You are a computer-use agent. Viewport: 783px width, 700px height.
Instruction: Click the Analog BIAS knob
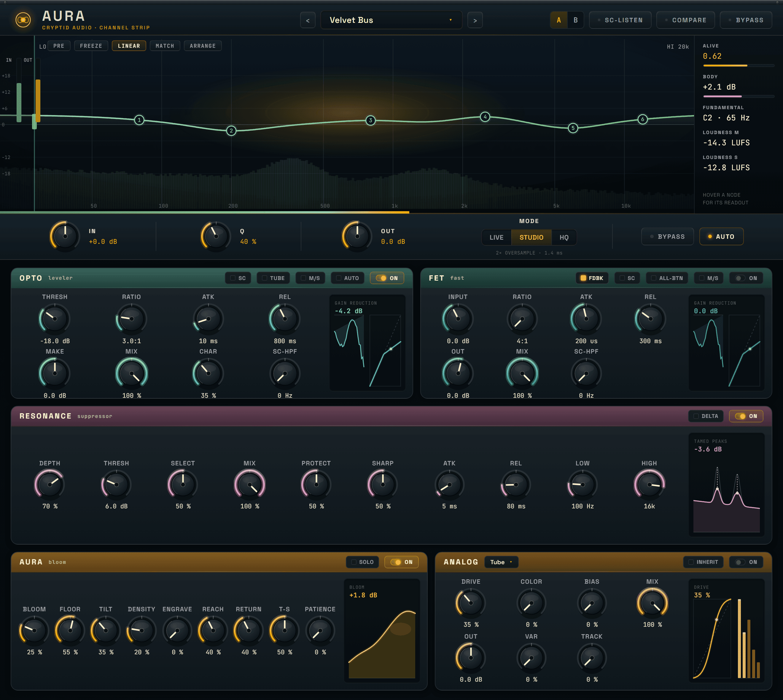coord(592,603)
